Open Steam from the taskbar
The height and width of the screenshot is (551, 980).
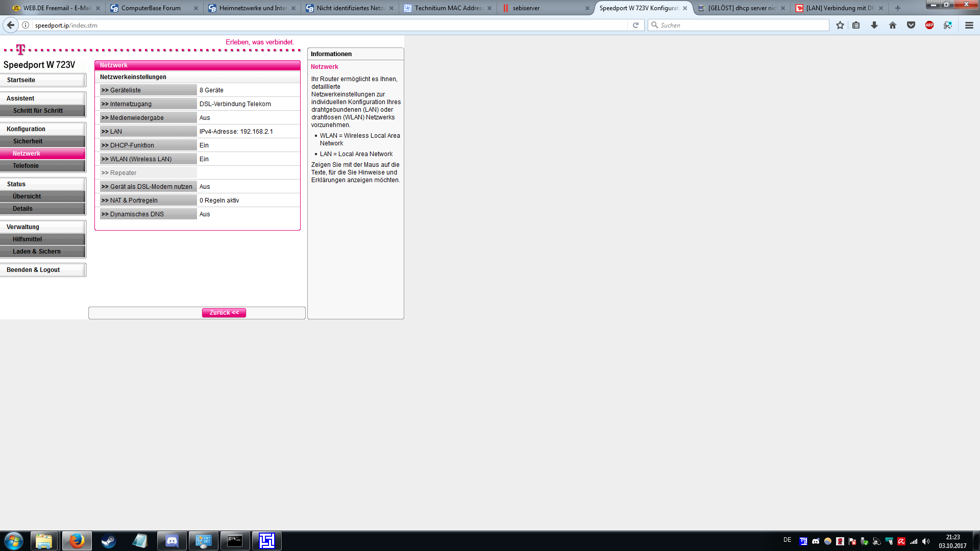[x=108, y=541]
